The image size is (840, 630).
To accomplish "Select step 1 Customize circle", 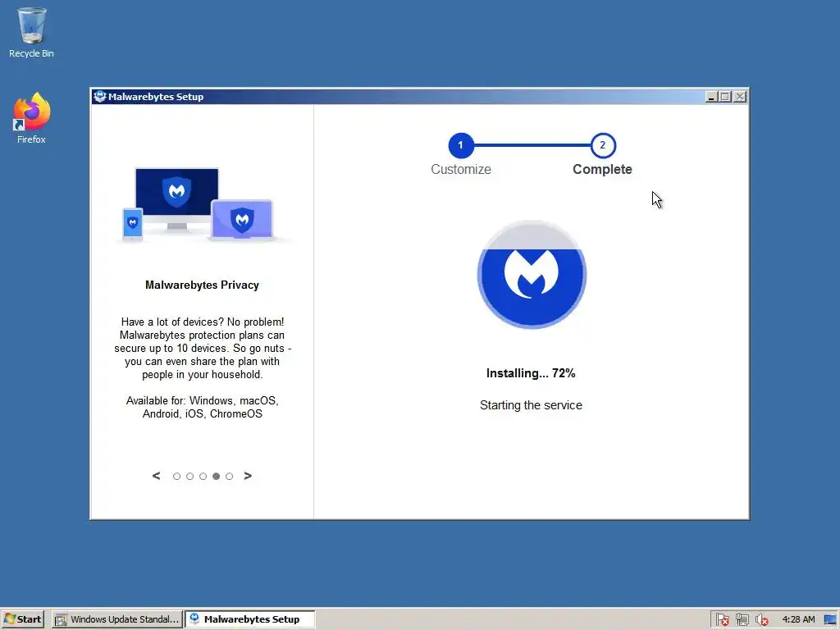I will 461,145.
